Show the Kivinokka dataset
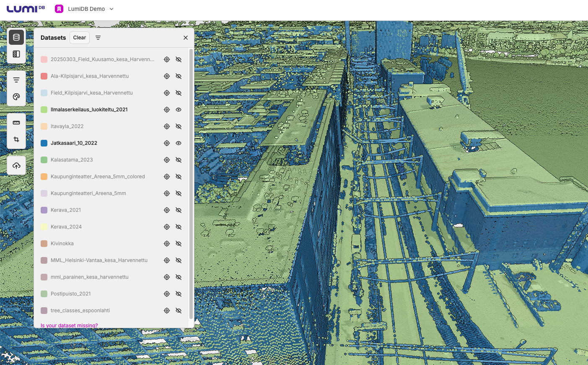The image size is (588, 365). point(179,244)
